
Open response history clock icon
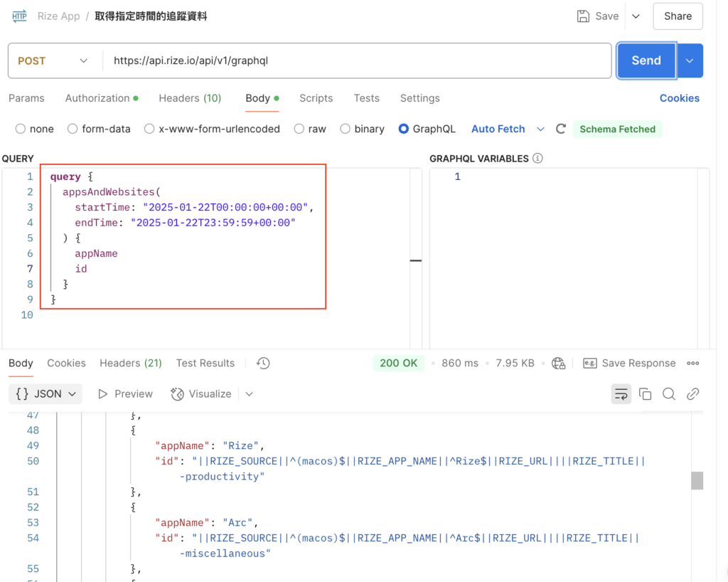coord(263,364)
